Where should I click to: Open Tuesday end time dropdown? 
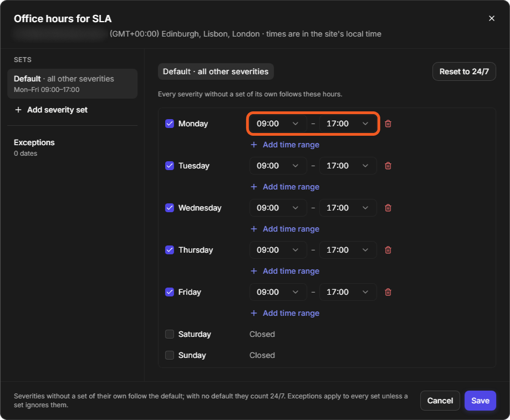[348, 166]
